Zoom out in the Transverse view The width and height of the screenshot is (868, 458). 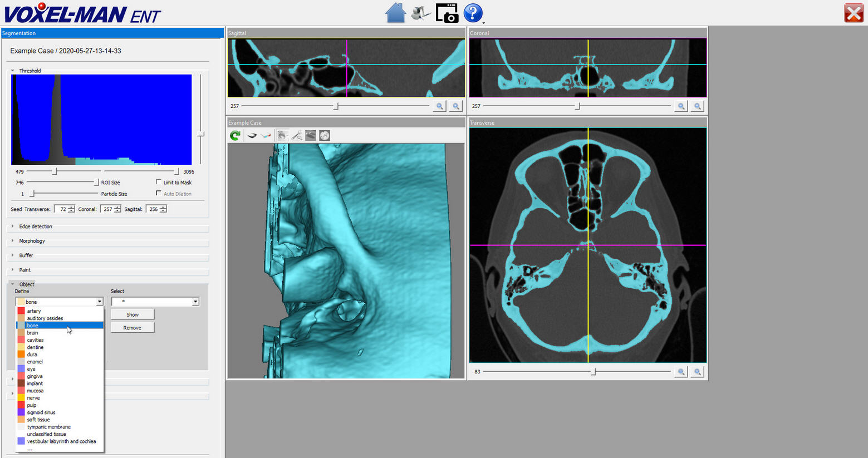(681, 372)
